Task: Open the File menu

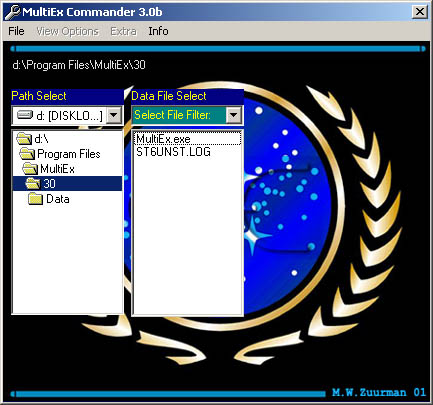Action: click(16, 31)
